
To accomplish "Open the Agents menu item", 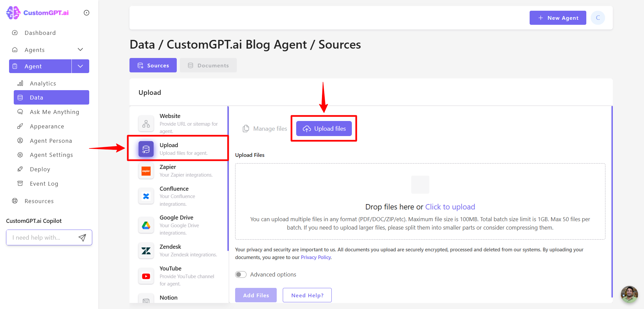I will click(x=35, y=50).
